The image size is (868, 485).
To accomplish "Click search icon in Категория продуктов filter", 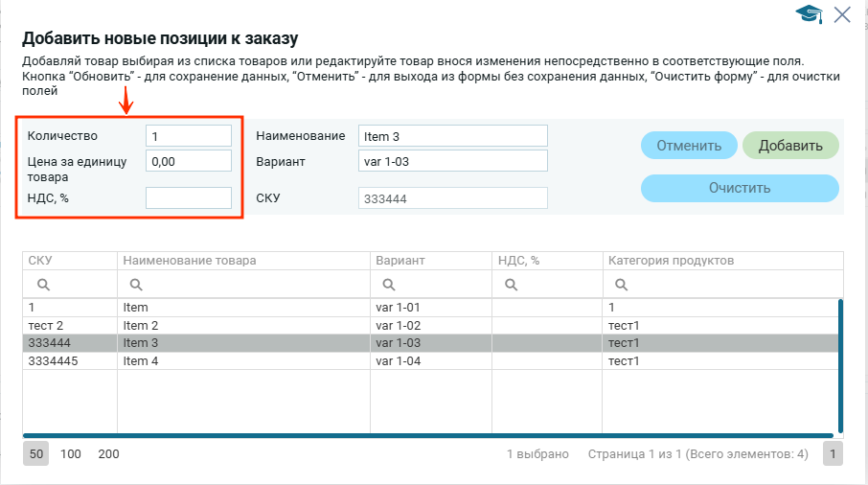I will point(621,284).
